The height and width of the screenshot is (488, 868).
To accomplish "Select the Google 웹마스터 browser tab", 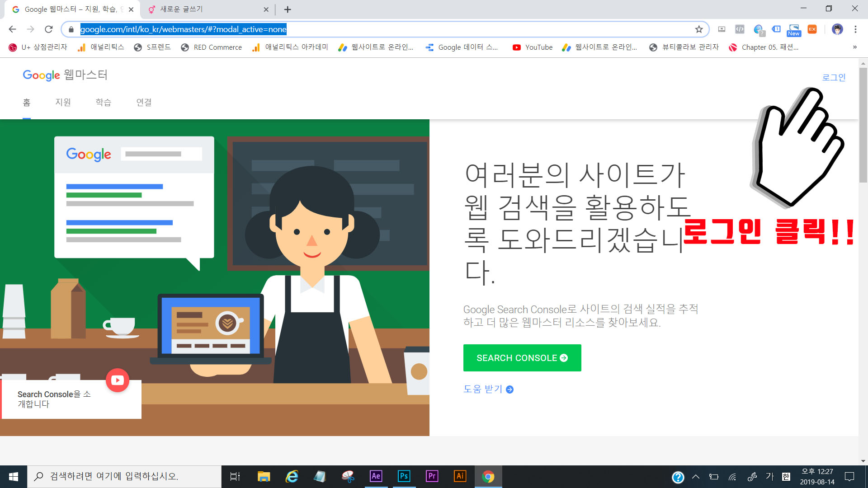I will (x=72, y=9).
